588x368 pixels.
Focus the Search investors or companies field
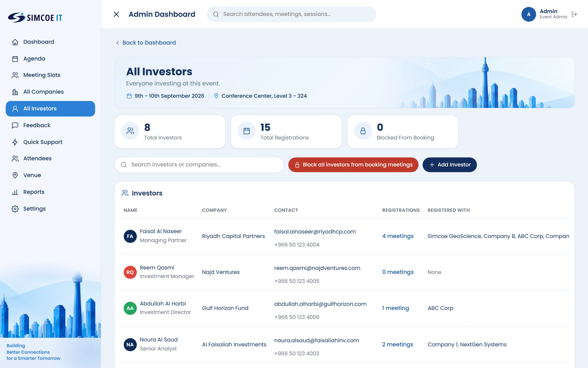click(x=199, y=165)
